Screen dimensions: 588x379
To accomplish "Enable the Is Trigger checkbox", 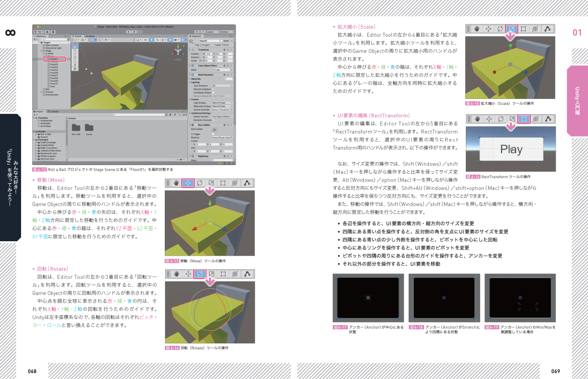I will (213, 134).
